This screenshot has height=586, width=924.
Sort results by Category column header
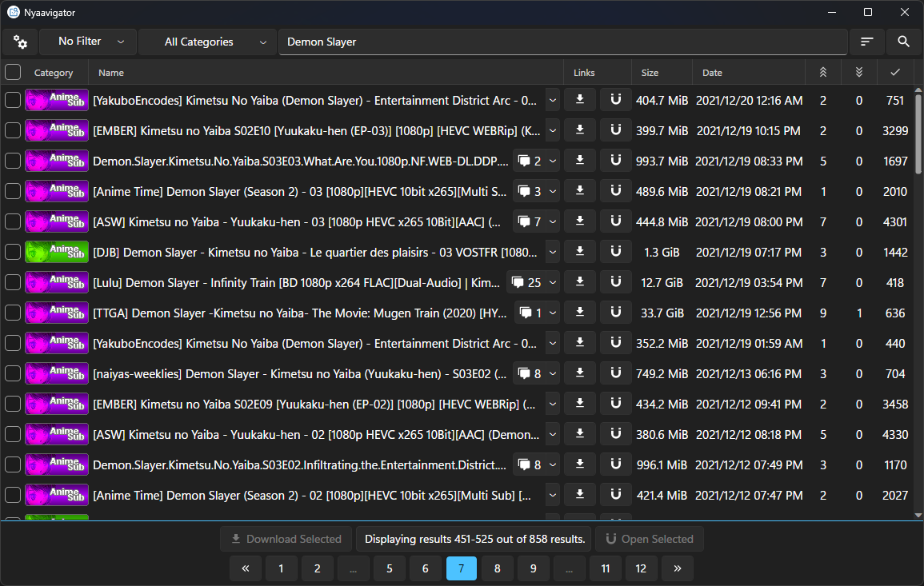coord(54,73)
